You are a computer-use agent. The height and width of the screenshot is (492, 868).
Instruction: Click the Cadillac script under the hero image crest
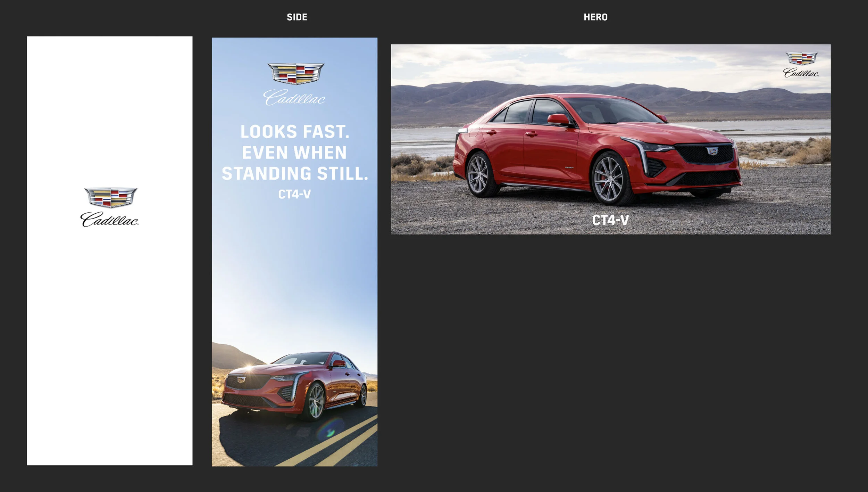click(801, 73)
